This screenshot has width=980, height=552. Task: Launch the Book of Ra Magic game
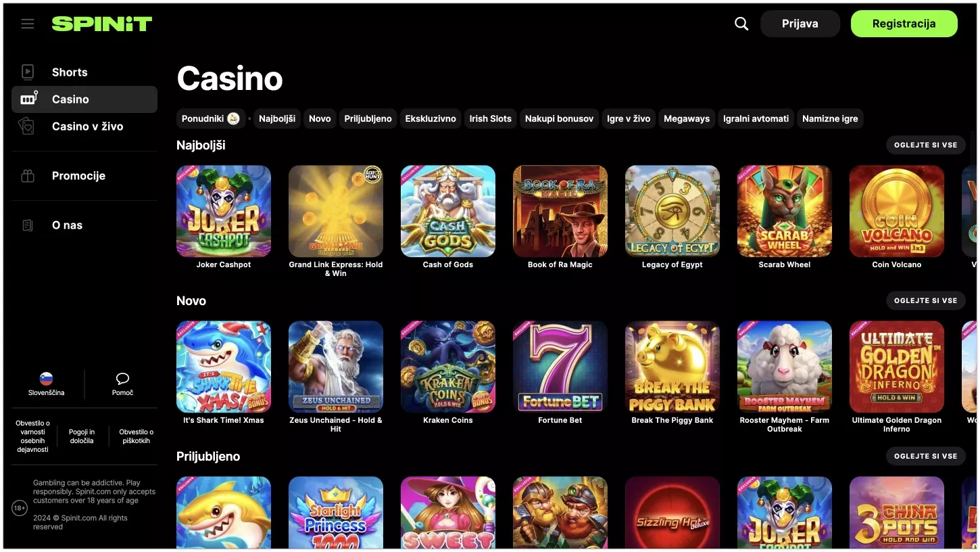560,211
